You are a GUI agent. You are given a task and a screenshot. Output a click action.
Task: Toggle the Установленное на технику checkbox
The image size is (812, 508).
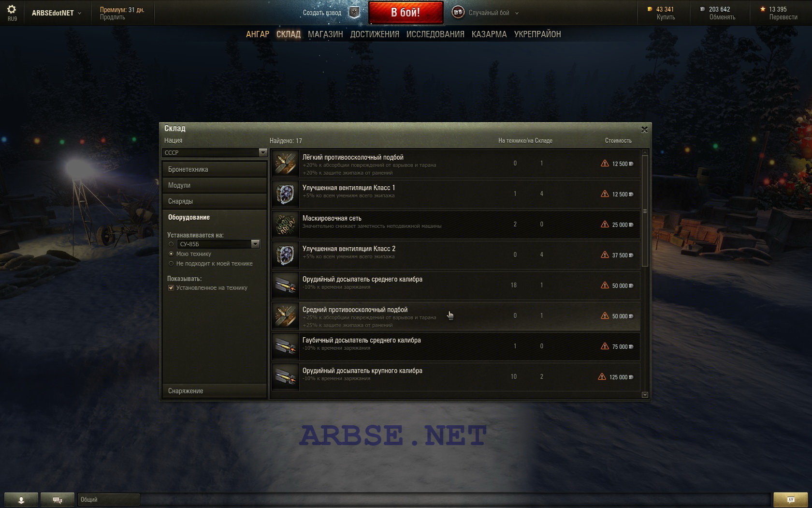coord(171,288)
